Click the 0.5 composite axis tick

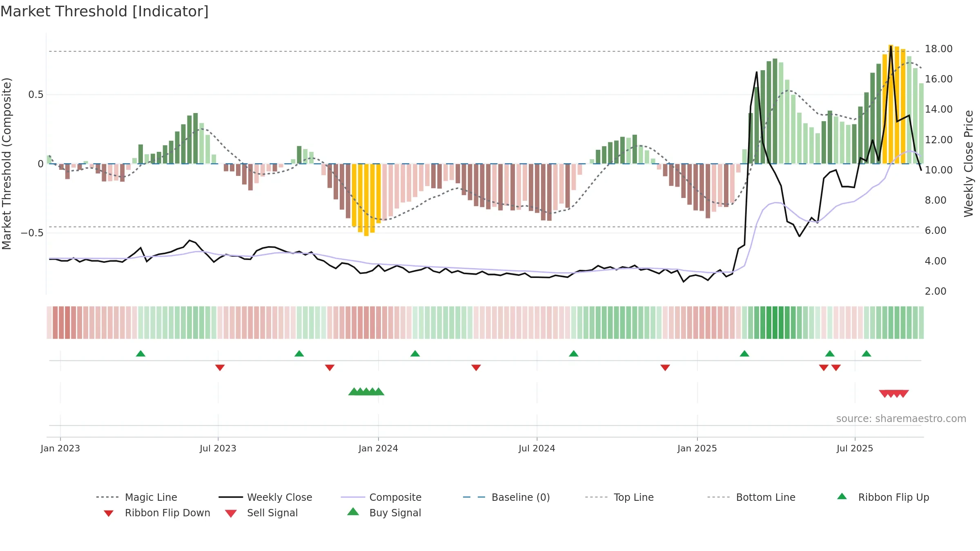[36, 95]
